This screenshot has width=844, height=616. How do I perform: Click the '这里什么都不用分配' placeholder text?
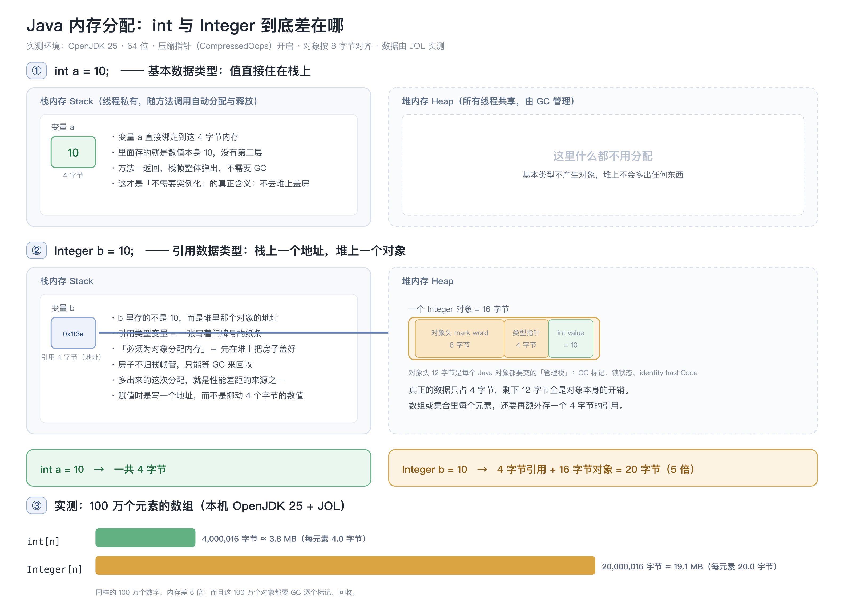pos(603,156)
